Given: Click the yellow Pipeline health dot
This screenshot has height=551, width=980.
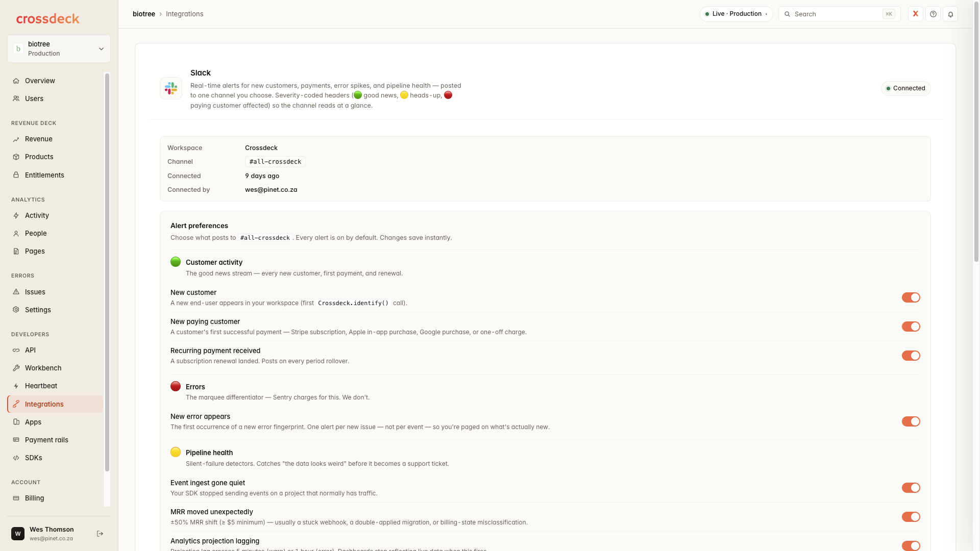Looking at the screenshot, I should 176,452.
